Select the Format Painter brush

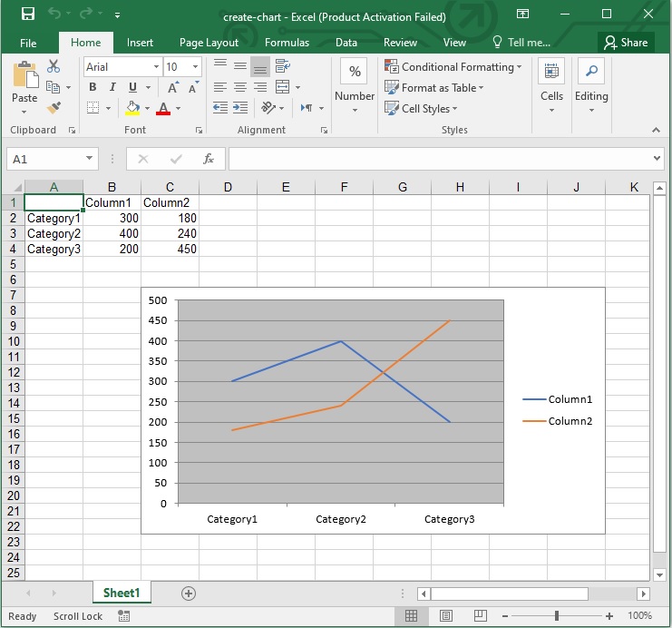pos(54,107)
